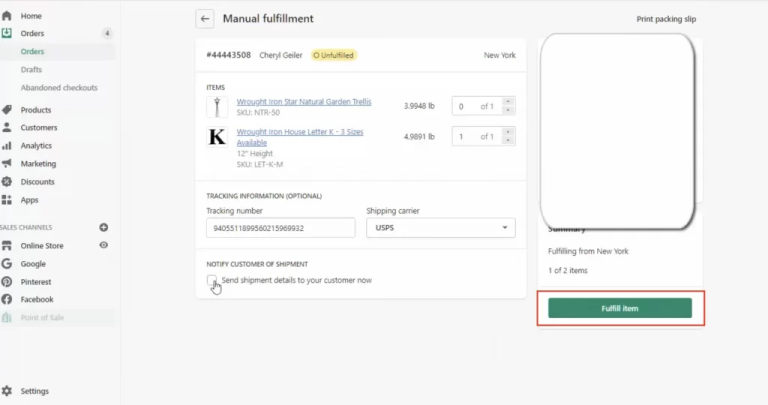The height and width of the screenshot is (405, 768).
Task: Add a sales channel with plus icon
Action: coord(104,227)
